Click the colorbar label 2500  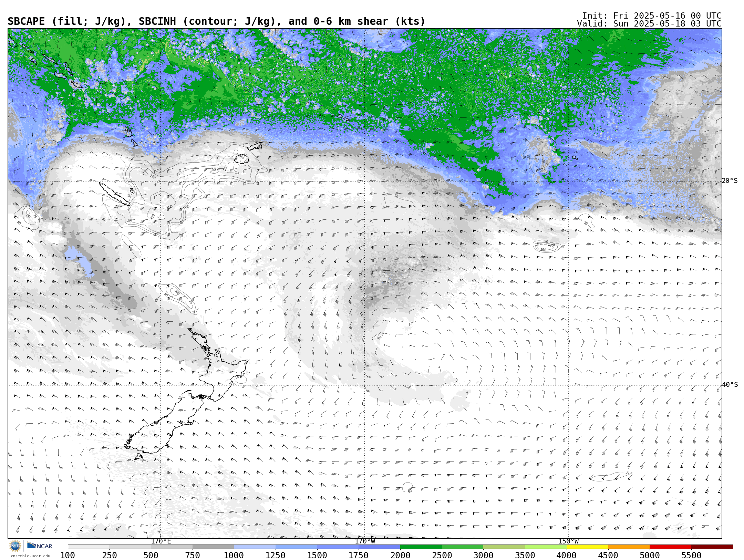(442, 556)
